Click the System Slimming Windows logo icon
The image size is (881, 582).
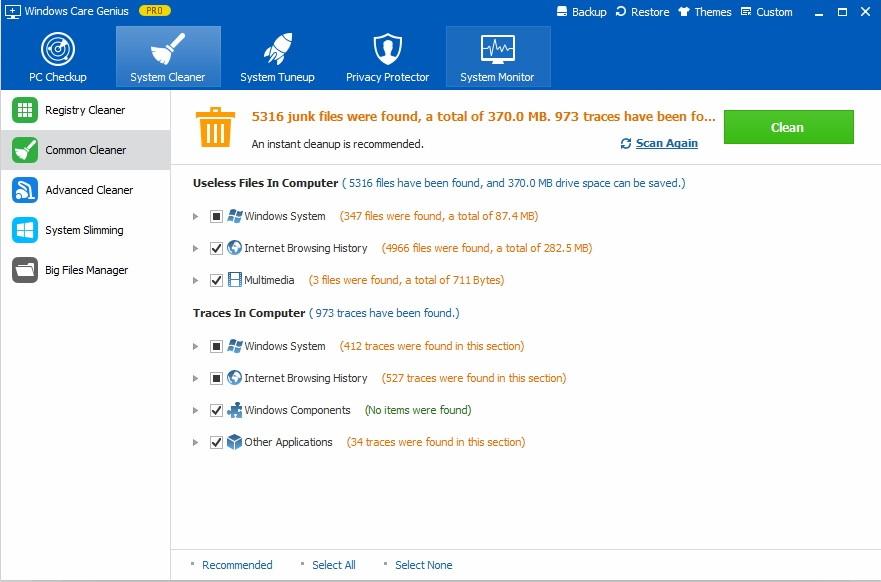(x=25, y=230)
